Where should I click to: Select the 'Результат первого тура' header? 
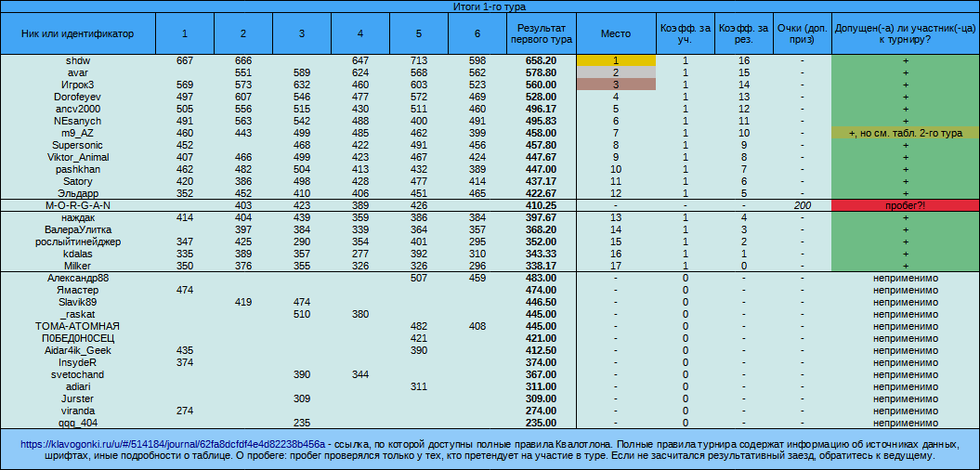(542, 33)
